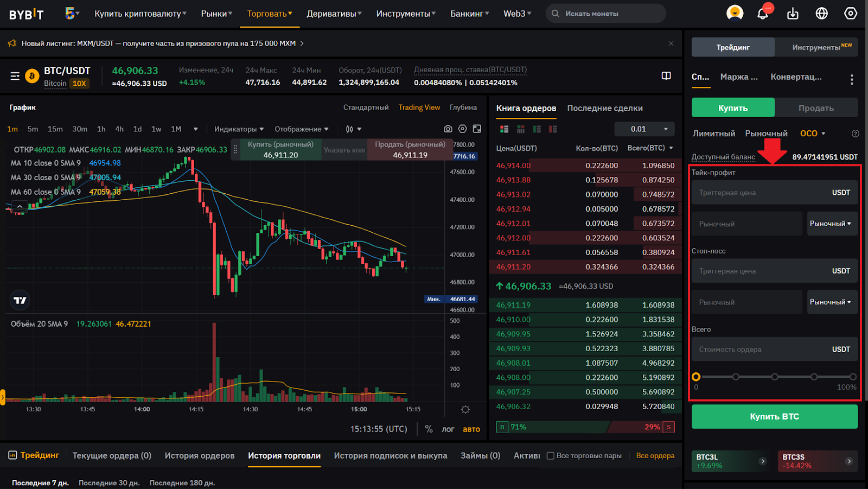Open the Инструменты menu in navbar
This screenshot has width=868, height=489.
[x=406, y=14]
